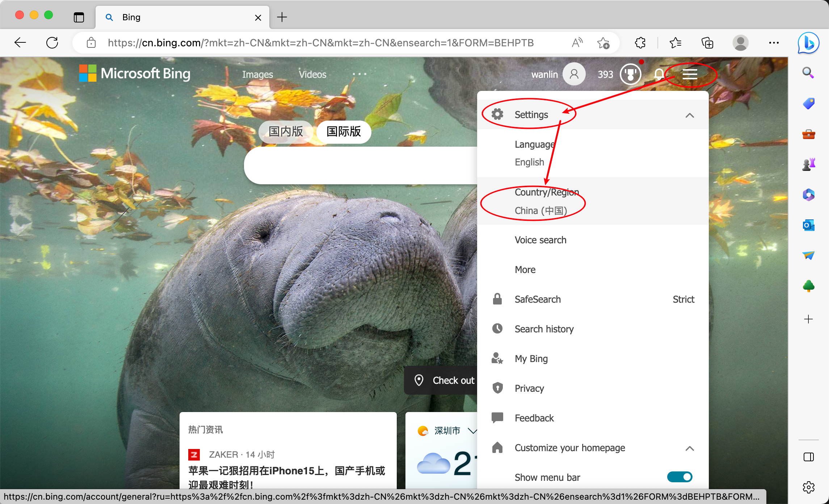
Task: Open sidebar Tools briefcase icon
Action: [x=808, y=134]
